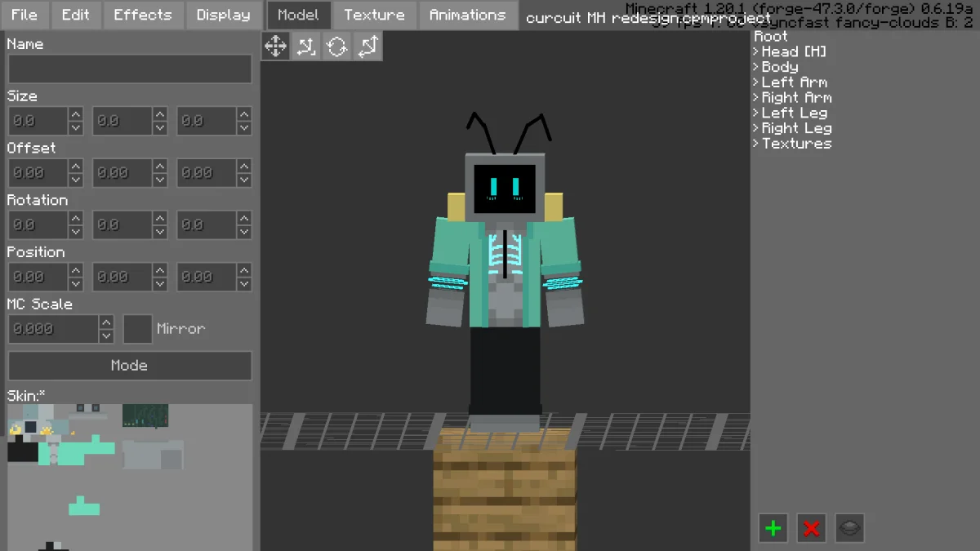The height and width of the screenshot is (551, 980).
Task: Expand the Head [H] tree node
Action: (756, 51)
